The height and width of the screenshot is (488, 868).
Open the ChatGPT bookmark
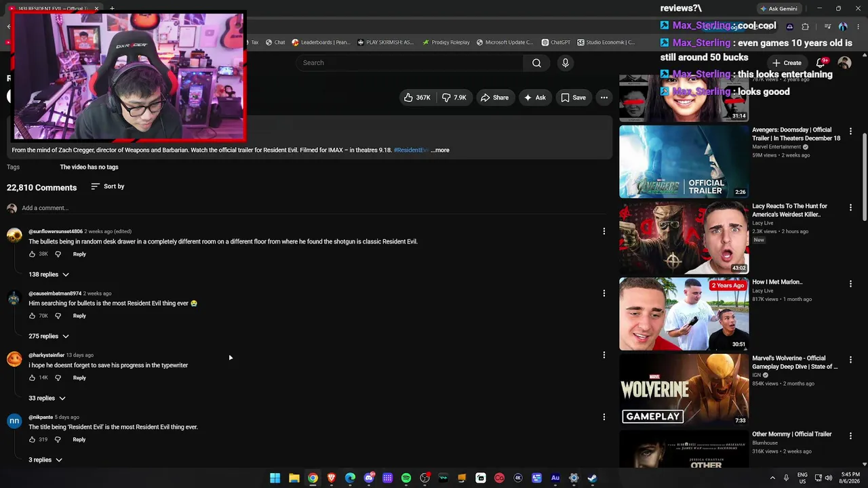555,42
